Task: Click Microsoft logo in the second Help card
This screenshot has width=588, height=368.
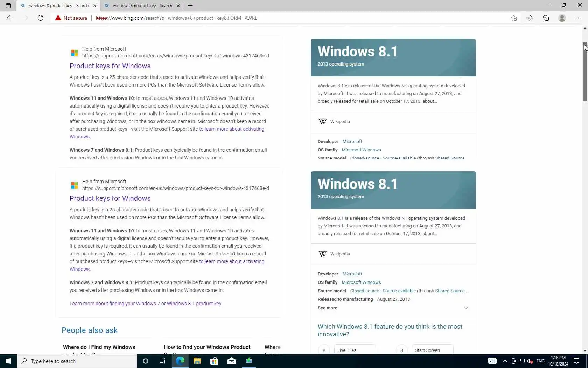Action: click(75, 185)
